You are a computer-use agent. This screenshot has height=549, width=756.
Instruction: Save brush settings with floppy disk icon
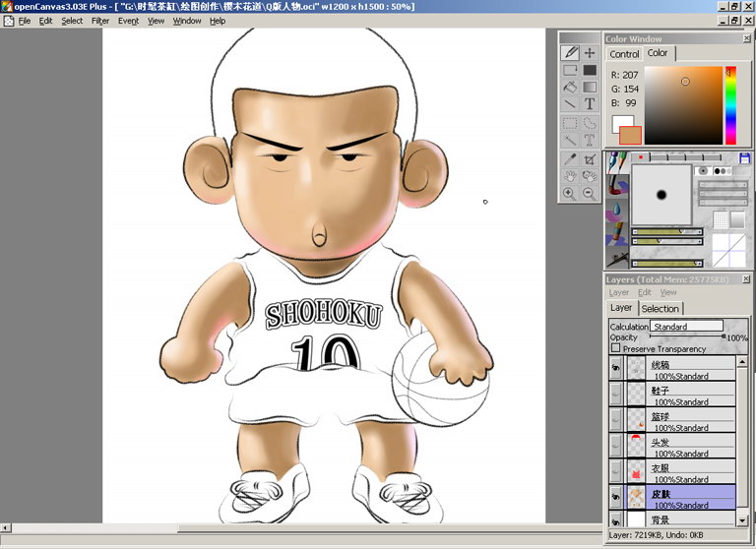744,158
